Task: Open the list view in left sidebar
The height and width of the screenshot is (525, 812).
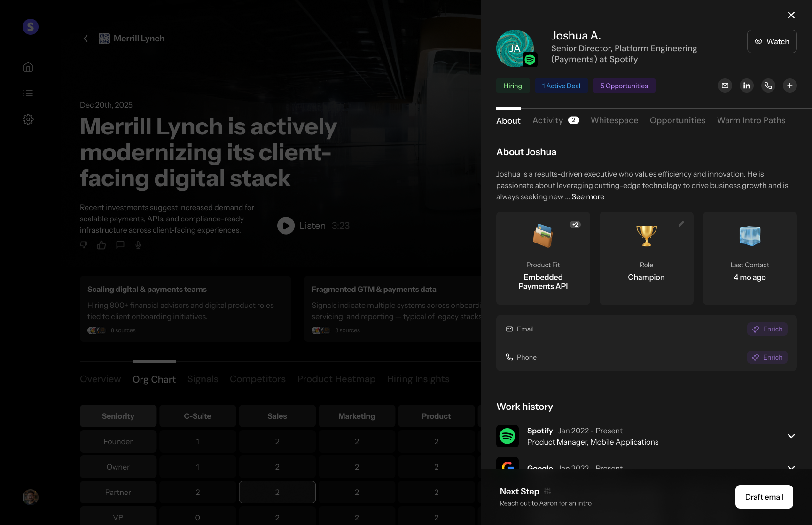Action: click(28, 93)
